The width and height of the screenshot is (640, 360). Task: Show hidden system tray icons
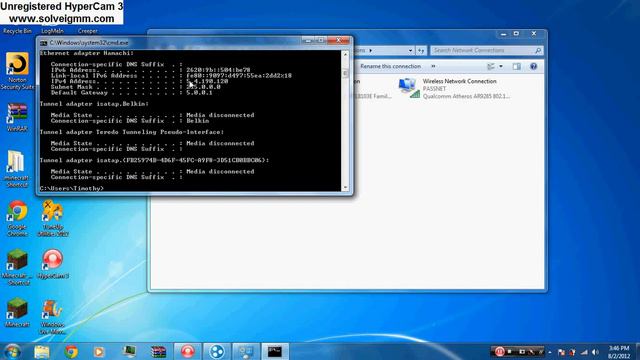(550, 352)
